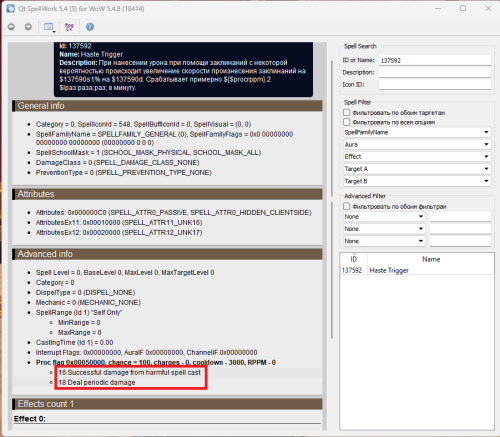Screen dimensions: 500x437
Task: Click the Interrupt Flags line
Action: [x=146, y=352]
